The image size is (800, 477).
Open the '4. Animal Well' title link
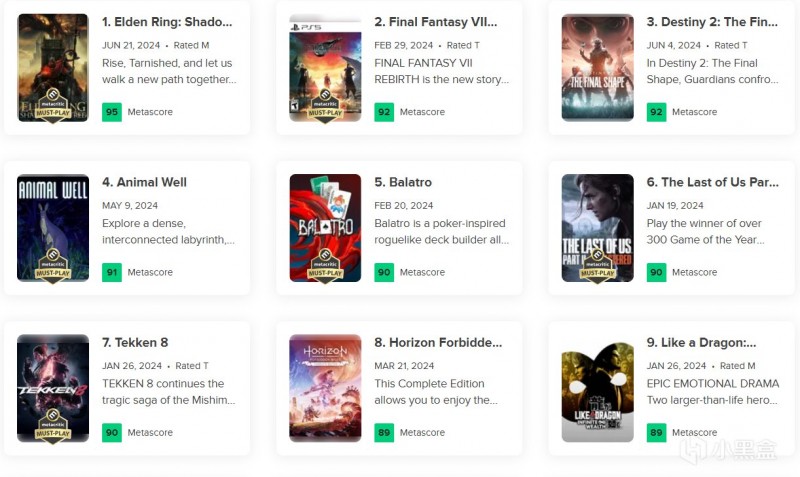point(144,182)
